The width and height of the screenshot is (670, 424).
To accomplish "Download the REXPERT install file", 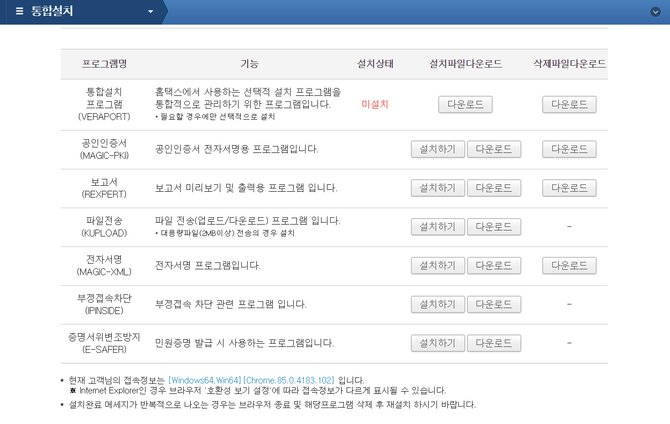I will [493, 188].
